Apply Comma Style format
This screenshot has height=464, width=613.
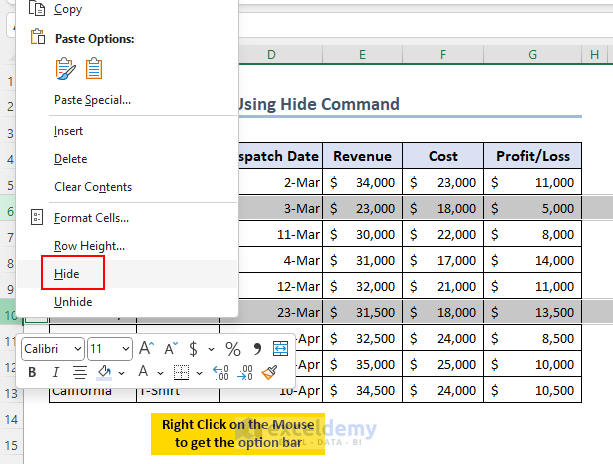click(x=257, y=349)
